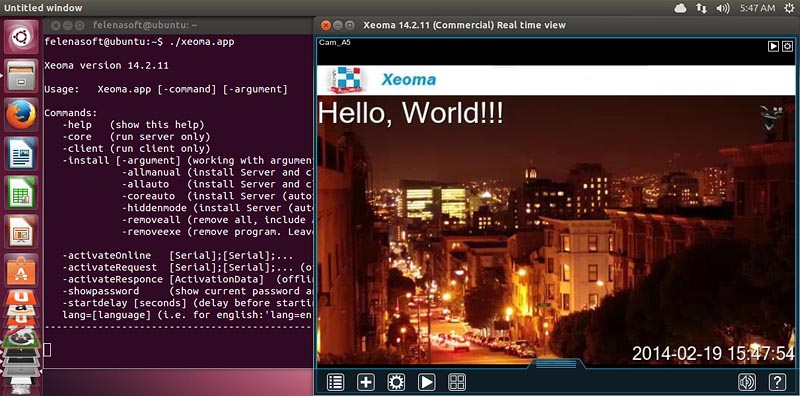800x396 pixels.
Task: Click the 2014-02-19 15:47:54 timestamp
Action: [713, 353]
